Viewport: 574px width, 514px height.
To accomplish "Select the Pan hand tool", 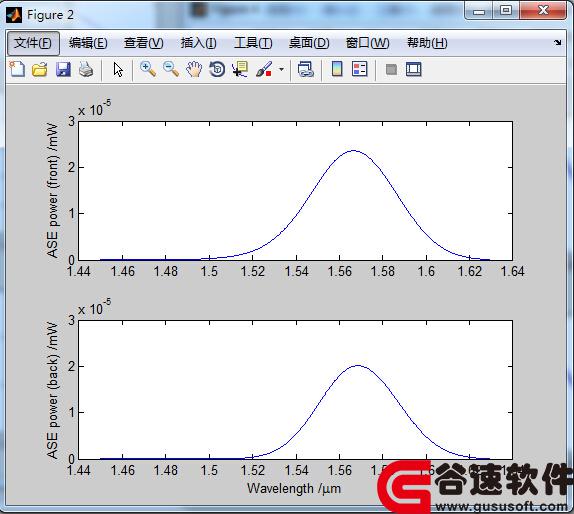I will click(194, 69).
